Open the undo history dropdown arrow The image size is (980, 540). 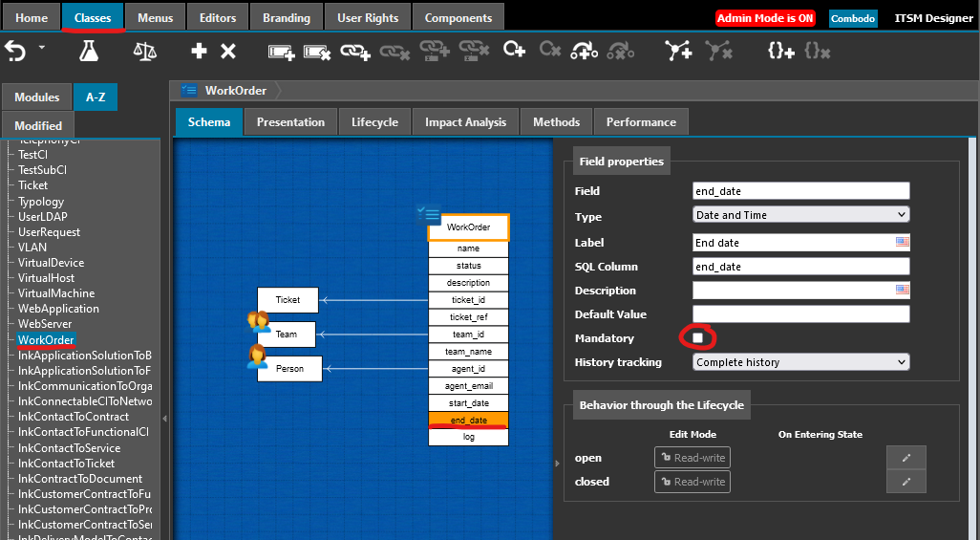pyautogui.click(x=42, y=47)
